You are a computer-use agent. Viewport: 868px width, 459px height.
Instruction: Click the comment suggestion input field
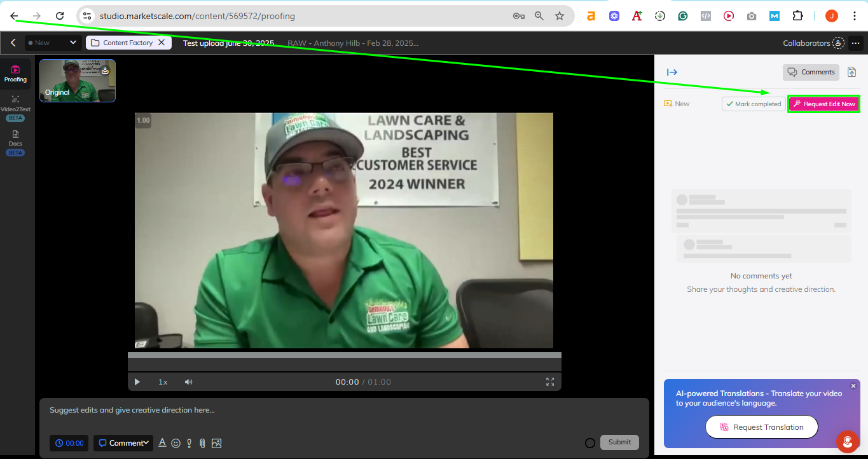tap(344, 410)
